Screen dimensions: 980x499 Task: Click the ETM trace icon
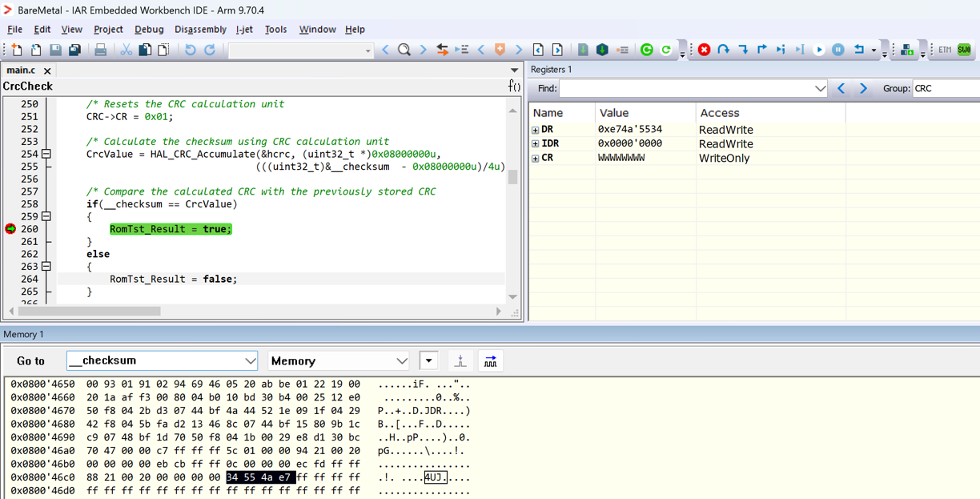coord(945,50)
